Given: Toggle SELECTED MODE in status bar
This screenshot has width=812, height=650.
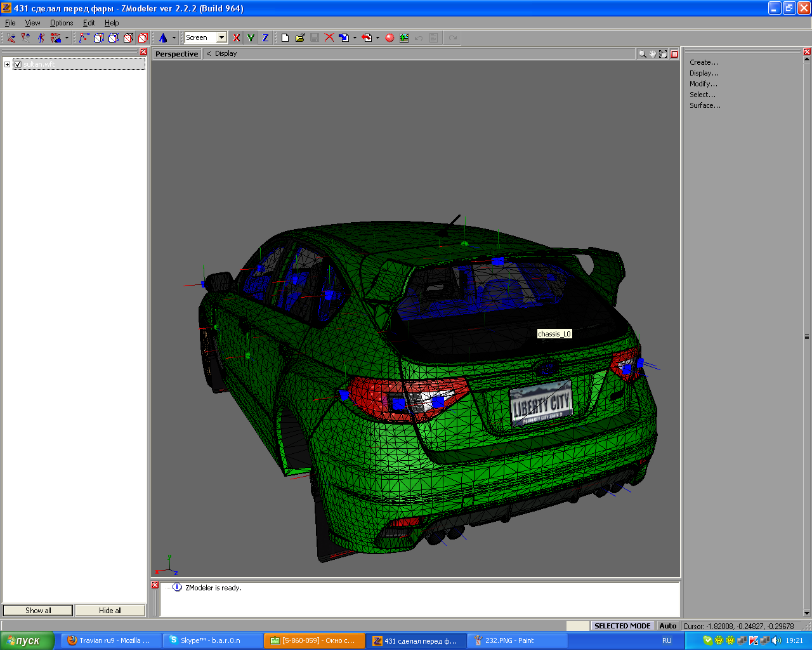Looking at the screenshot, I should pos(622,626).
